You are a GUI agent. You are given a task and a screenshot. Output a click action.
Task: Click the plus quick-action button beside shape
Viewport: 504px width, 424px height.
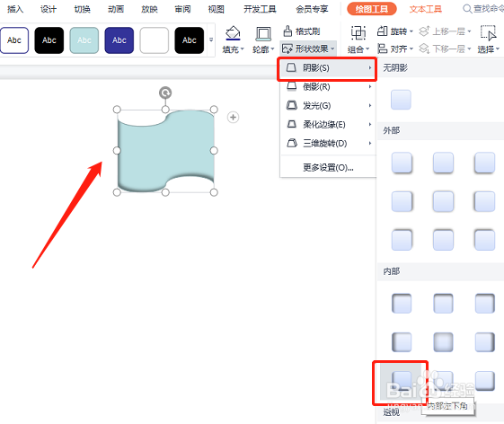tap(233, 118)
